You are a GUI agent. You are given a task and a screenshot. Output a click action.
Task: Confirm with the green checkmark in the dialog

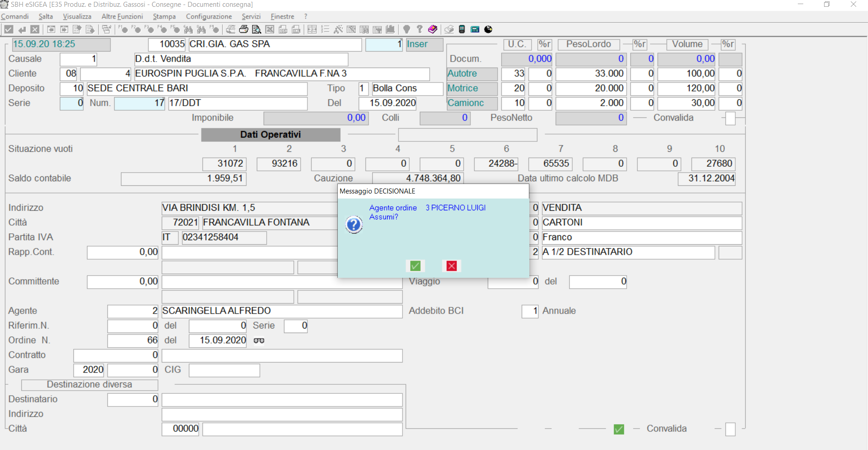415,266
